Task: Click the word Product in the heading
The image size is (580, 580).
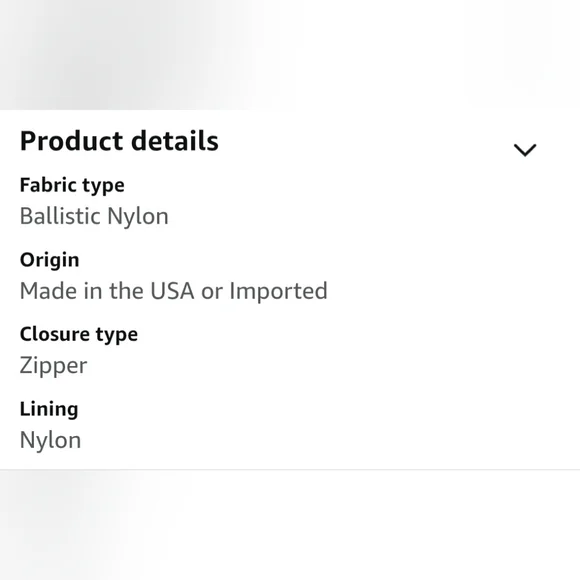Action: (x=71, y=142)
